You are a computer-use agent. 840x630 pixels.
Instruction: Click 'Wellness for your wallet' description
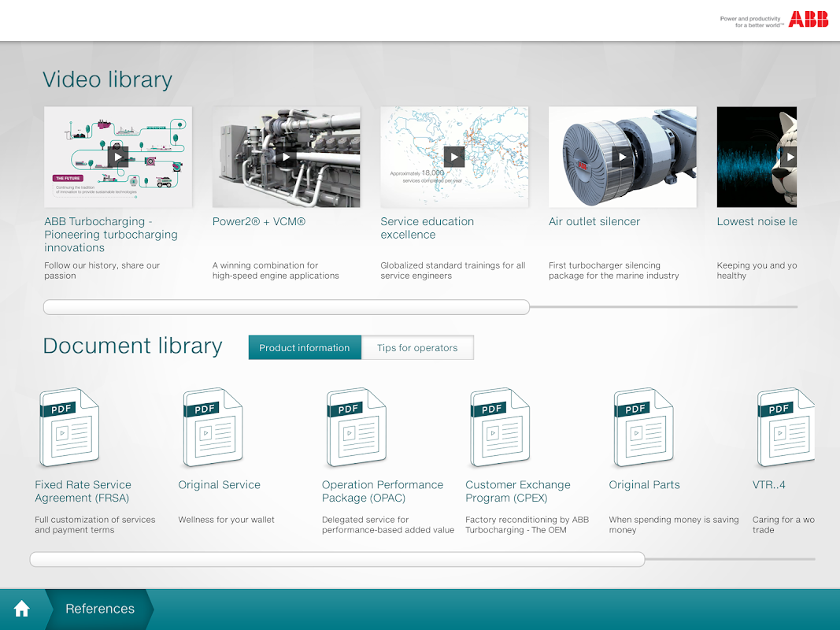click(x=226, y=520)
